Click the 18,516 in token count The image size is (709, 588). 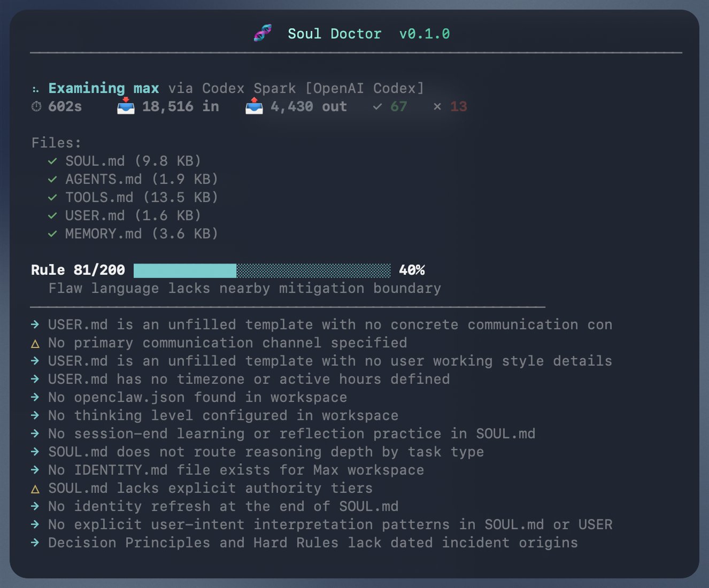pyautogui.click(x=181, y=106)
